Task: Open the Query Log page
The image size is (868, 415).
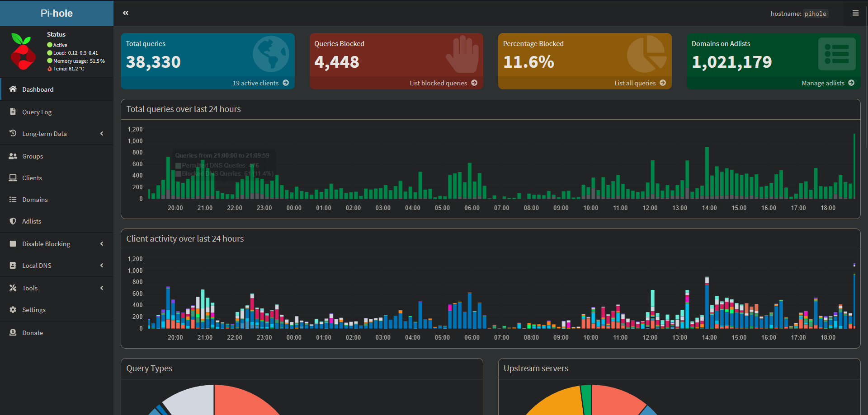Action: pos(57,112)
